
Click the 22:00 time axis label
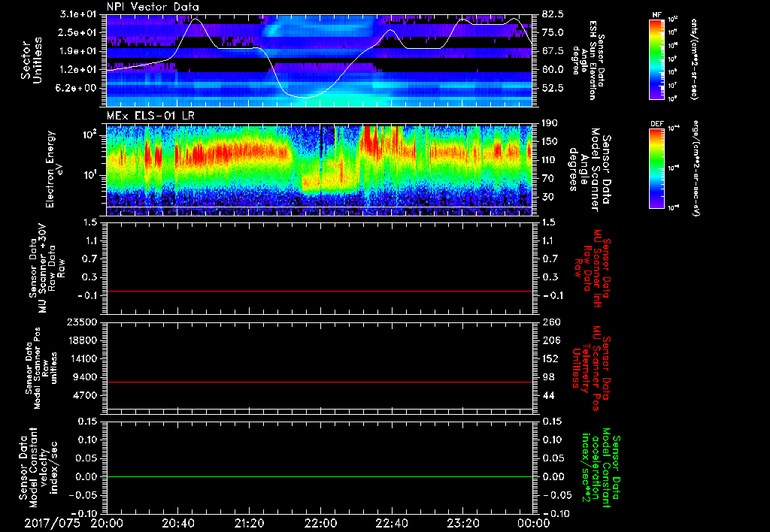click(320, 523)
